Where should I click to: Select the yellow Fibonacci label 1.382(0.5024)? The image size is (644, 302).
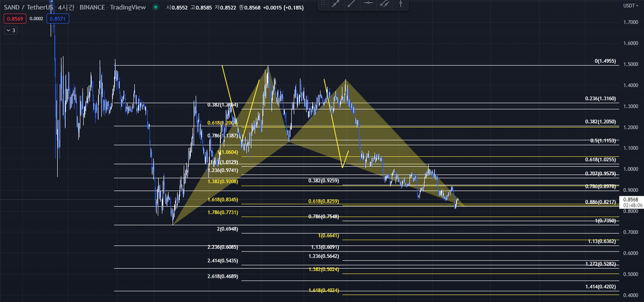coord(324,269)
